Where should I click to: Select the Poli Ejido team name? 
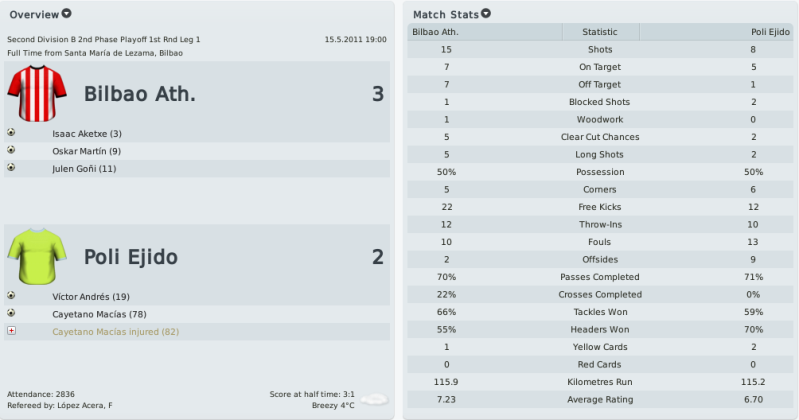coord(131,257)
